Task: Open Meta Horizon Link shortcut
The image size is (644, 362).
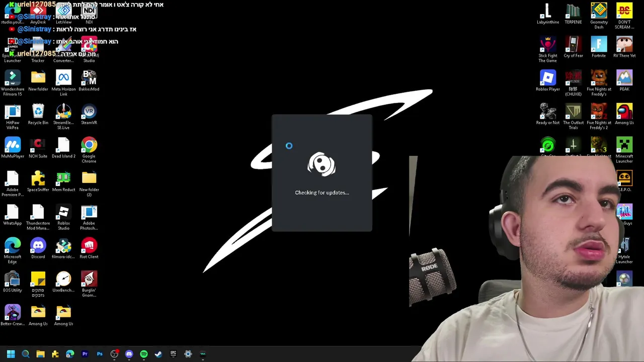Action: tap(63, 83)
